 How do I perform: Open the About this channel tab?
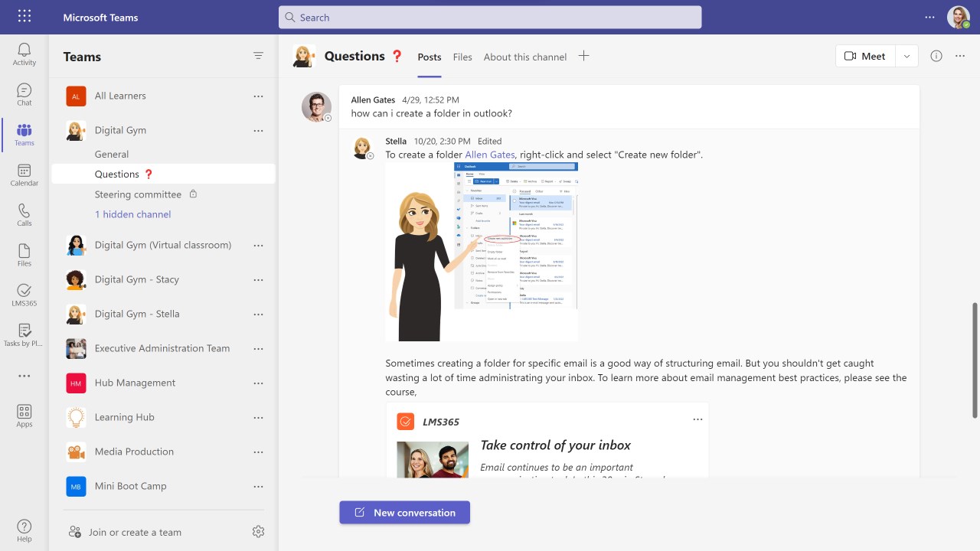(525, 57)
